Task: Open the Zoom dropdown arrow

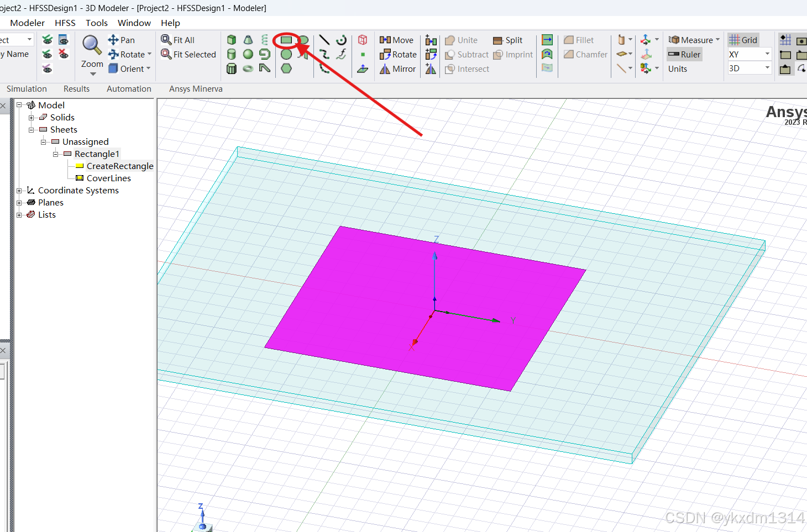Action: tap(92, 74)
